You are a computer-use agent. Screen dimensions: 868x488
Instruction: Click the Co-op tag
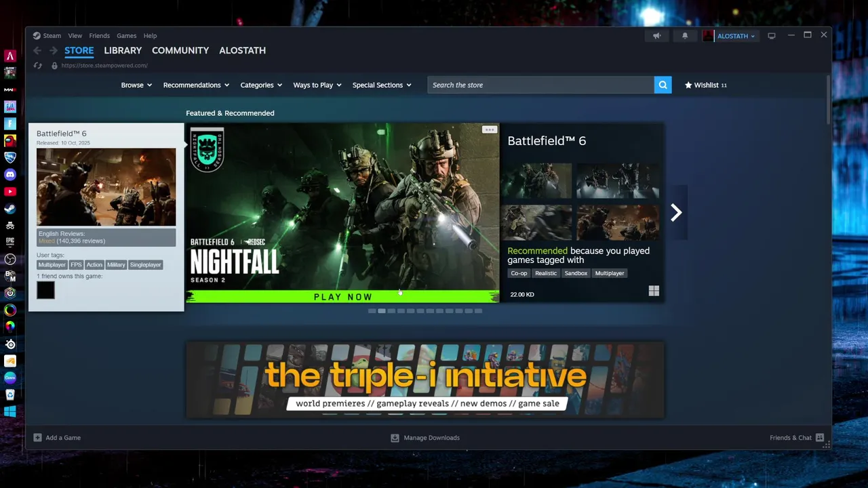click(519, 273)
